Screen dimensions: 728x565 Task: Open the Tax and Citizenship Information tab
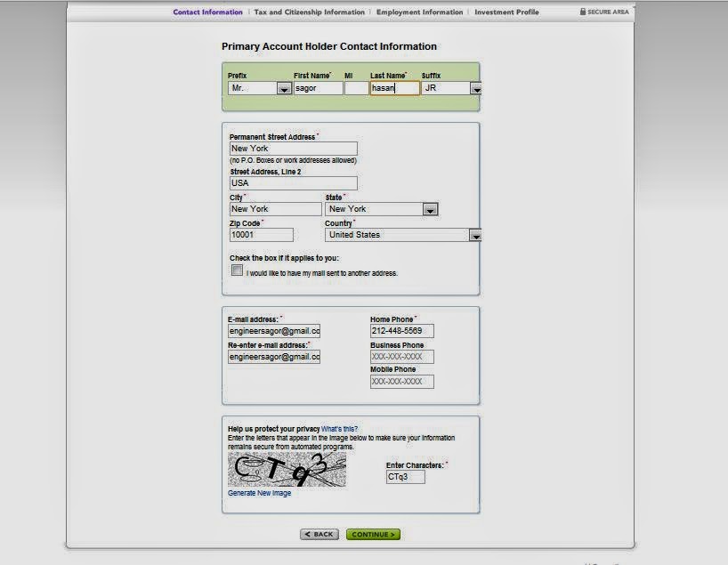click(309, 12)
